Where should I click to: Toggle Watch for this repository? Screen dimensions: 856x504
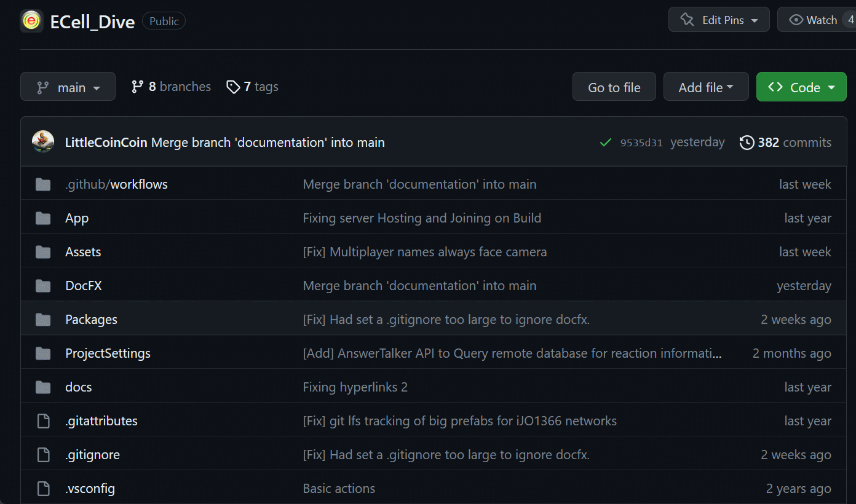point(818,19)
